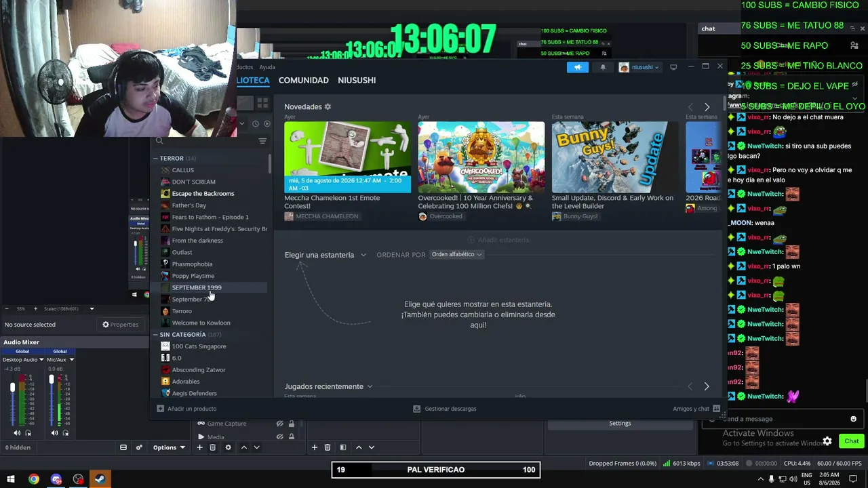
Task: Click Gestionar descargas download icon
Action: pos(417,409)
